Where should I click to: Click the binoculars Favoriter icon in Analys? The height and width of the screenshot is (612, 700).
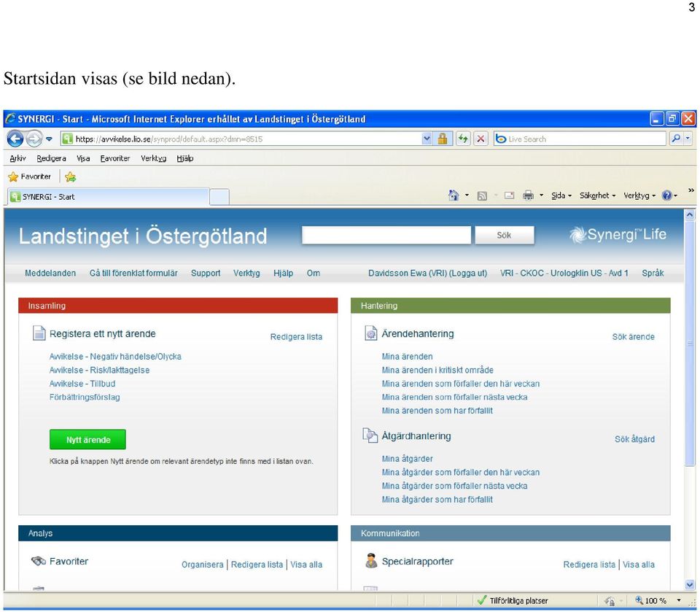click(39, 561)
